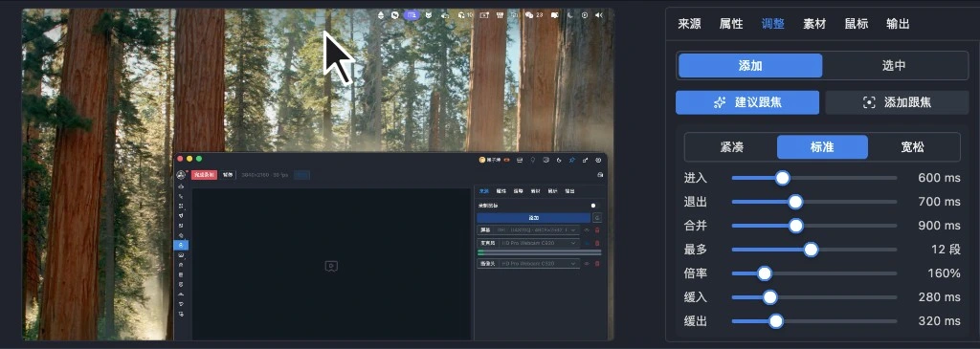The height and width of the screenshot is (349, 980).
Task: Delete the 摄像头 source with trash icon
Action: tap(597, 264)
